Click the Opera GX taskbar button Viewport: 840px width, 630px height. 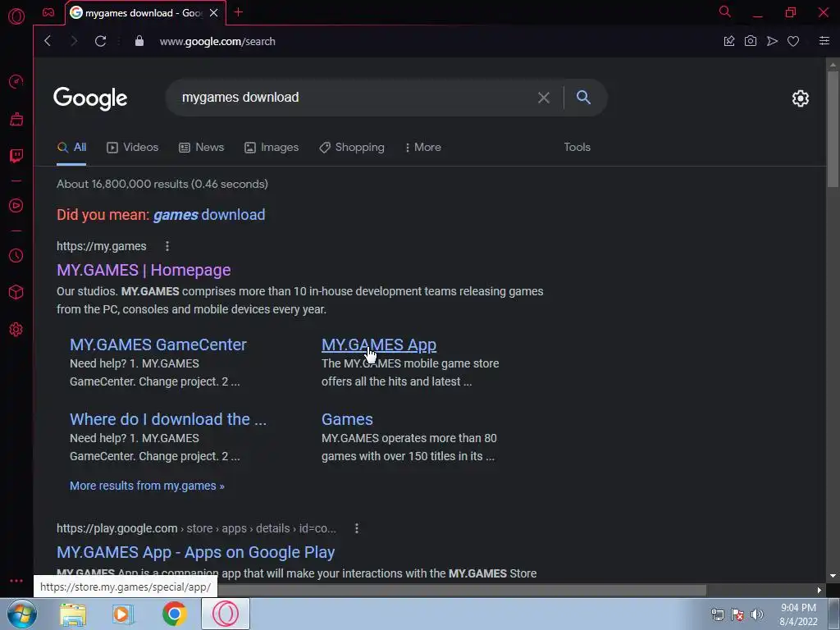[226, 614]
